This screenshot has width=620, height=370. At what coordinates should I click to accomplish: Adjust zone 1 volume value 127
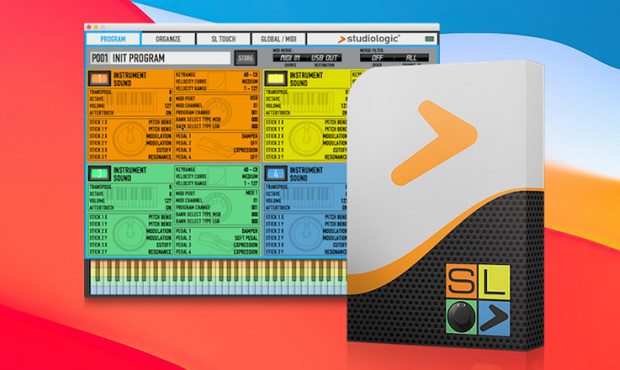(x=168, y=106)
